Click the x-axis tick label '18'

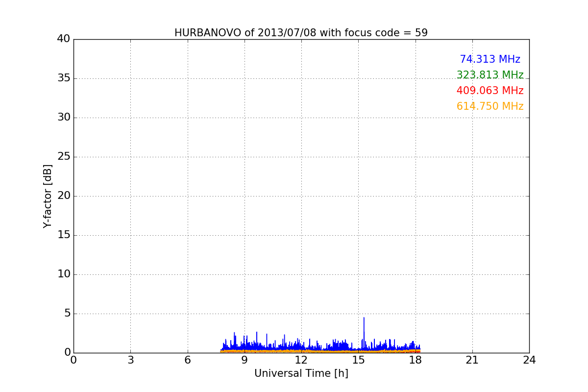pos(416,360)
